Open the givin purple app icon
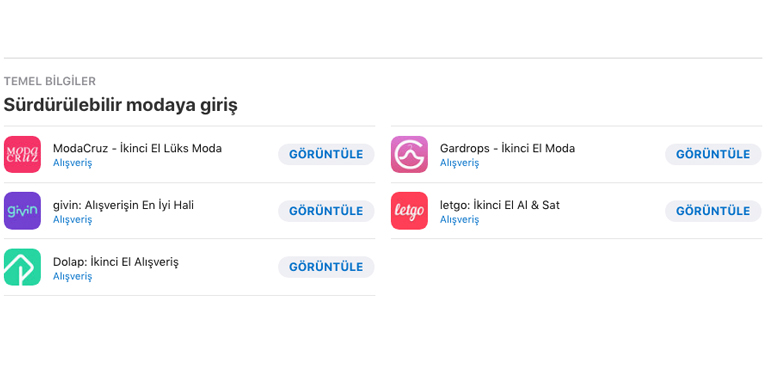Viewport: 768px width, 384px height. pyautogui.click(x=23, y=211)
